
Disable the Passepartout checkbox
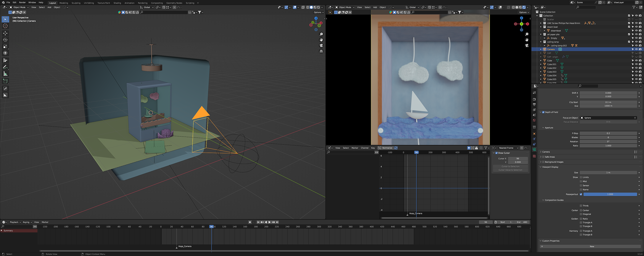(581, 194)
